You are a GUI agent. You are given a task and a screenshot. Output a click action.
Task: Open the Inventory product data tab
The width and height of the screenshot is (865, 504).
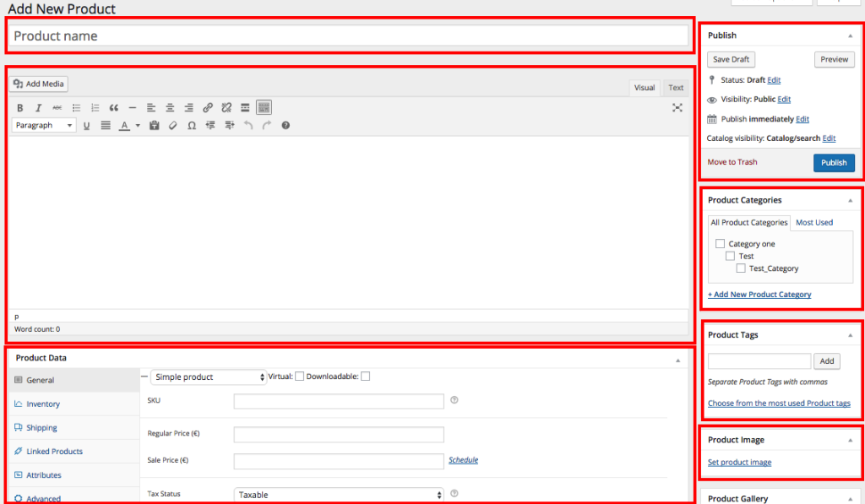[43, 404]
